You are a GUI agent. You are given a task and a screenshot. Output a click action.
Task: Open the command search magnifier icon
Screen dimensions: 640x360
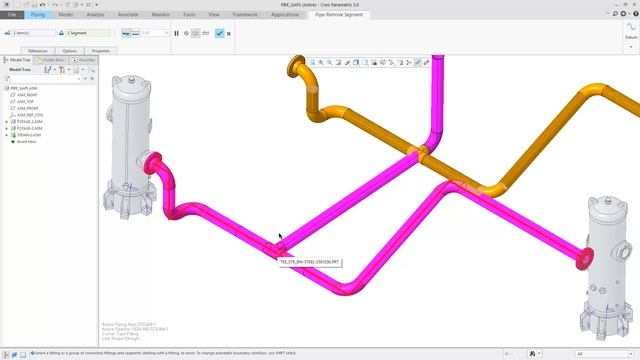tap(615, 14)
